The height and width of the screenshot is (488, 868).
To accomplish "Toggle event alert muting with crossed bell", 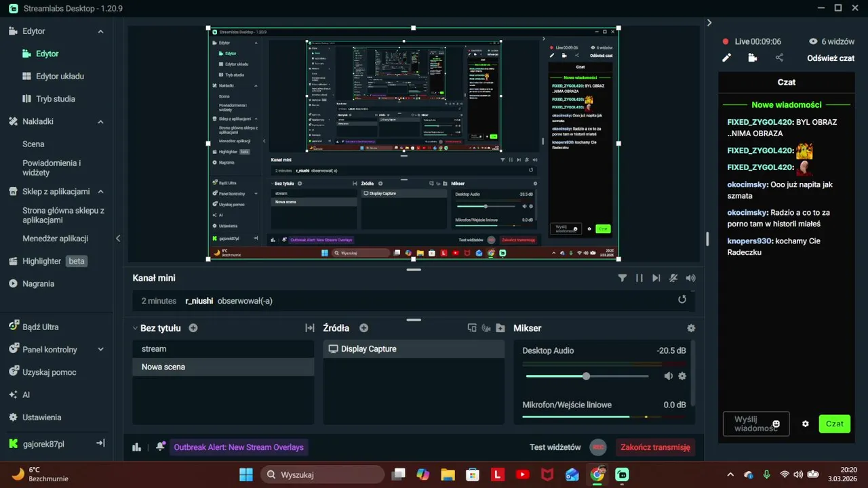I will (673, 278).
